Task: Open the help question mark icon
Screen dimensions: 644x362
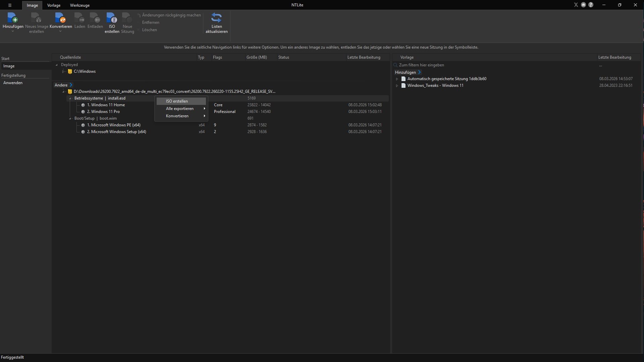Action: 591,5
